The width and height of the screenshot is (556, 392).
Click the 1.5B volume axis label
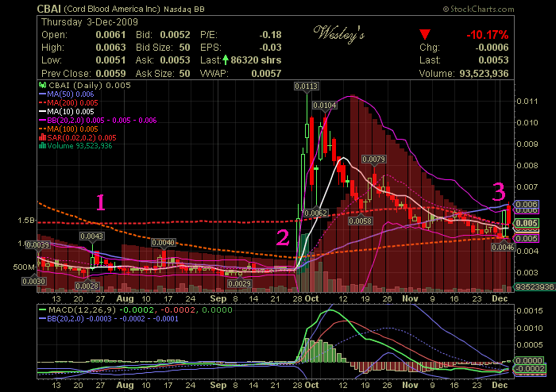[x=26, y=221]
